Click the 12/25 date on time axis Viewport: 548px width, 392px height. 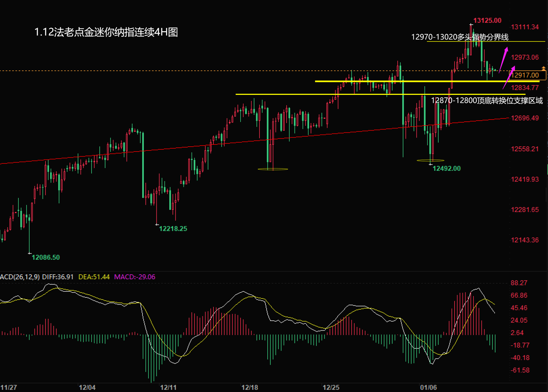331,387
